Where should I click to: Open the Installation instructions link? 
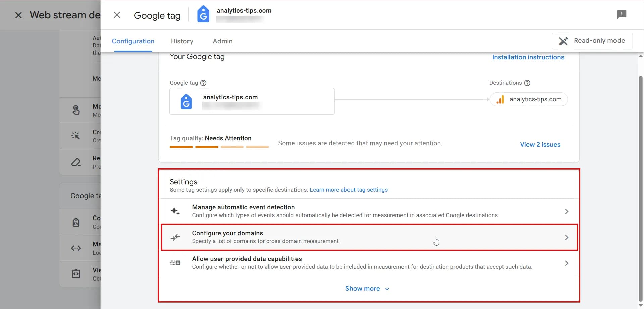click(x=528, y=57)
